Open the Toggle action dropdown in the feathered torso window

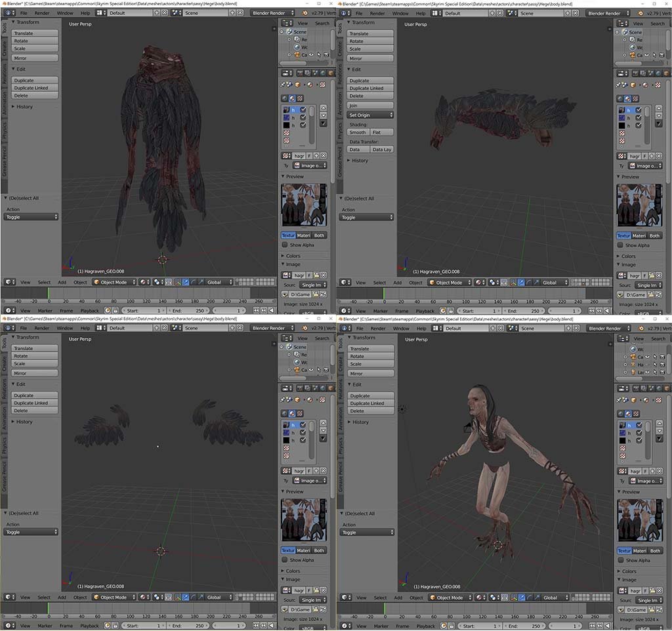31,216
